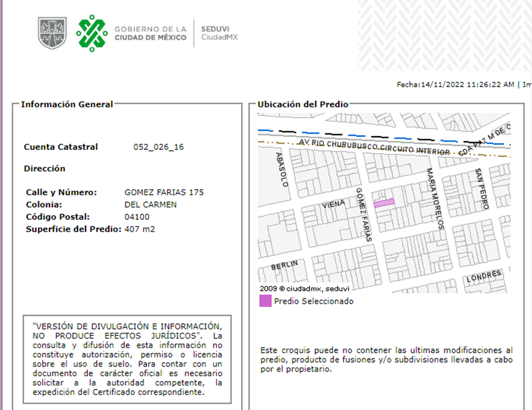532x410 pixels.
Task: Click the green CDMX government logo
Action: point(92,33)
